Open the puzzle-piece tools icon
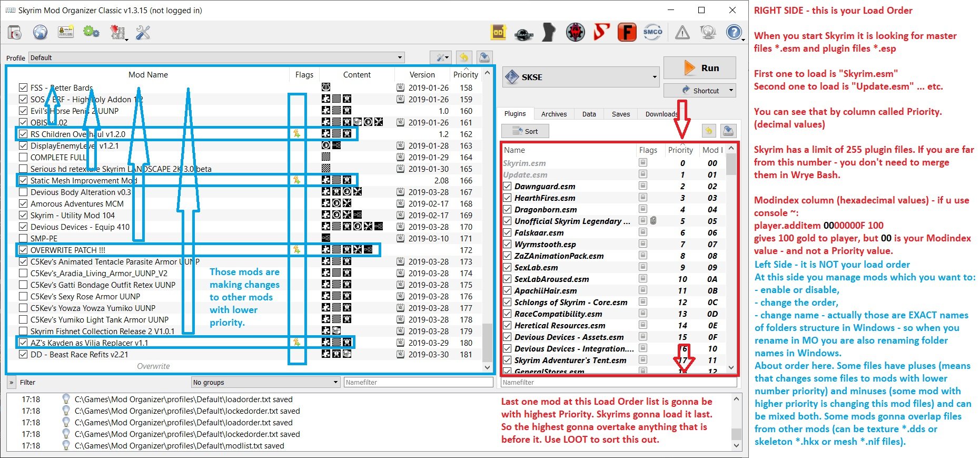980x458 pixels. 117,33
